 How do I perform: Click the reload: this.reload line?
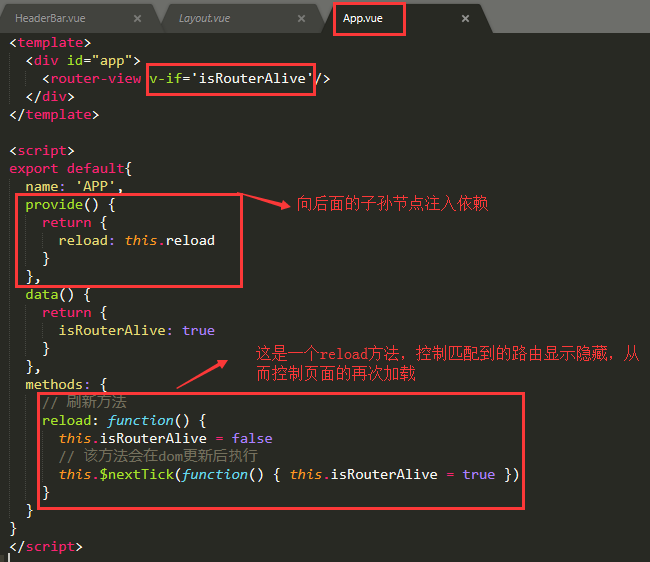(x=137, y=241)
